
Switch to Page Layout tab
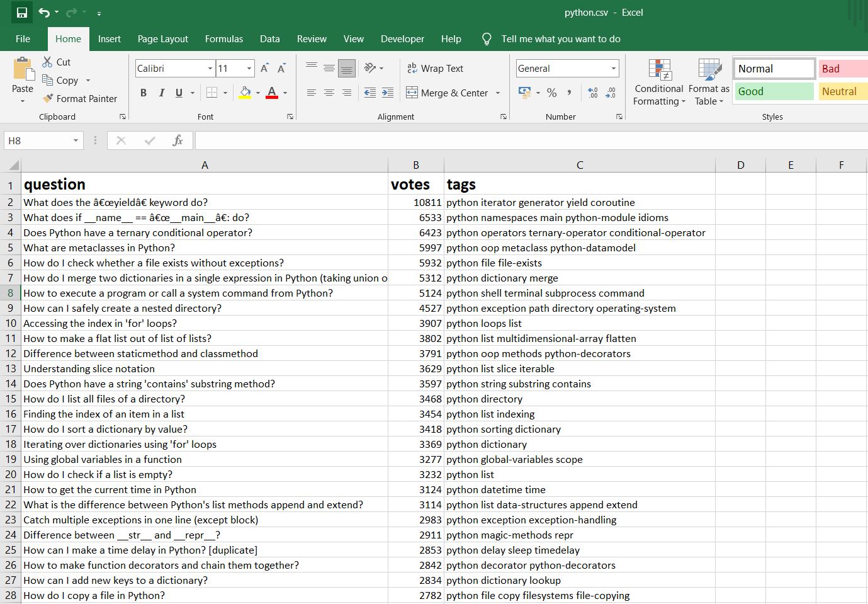click(162, 39)
